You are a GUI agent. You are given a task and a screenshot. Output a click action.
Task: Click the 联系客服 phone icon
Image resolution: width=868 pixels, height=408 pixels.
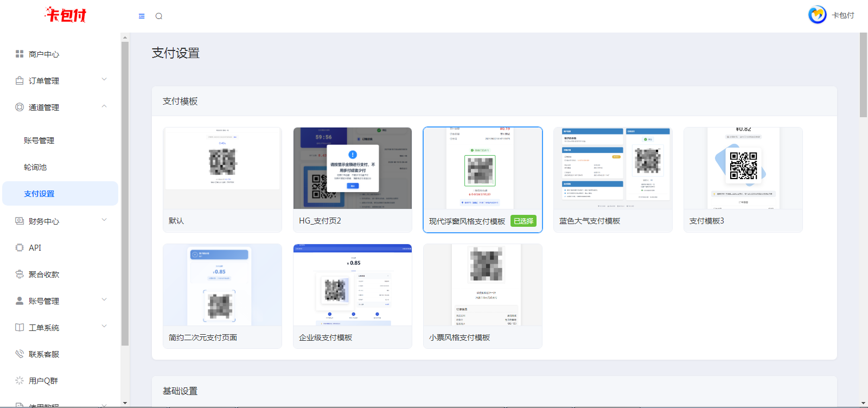click(20, 354)
